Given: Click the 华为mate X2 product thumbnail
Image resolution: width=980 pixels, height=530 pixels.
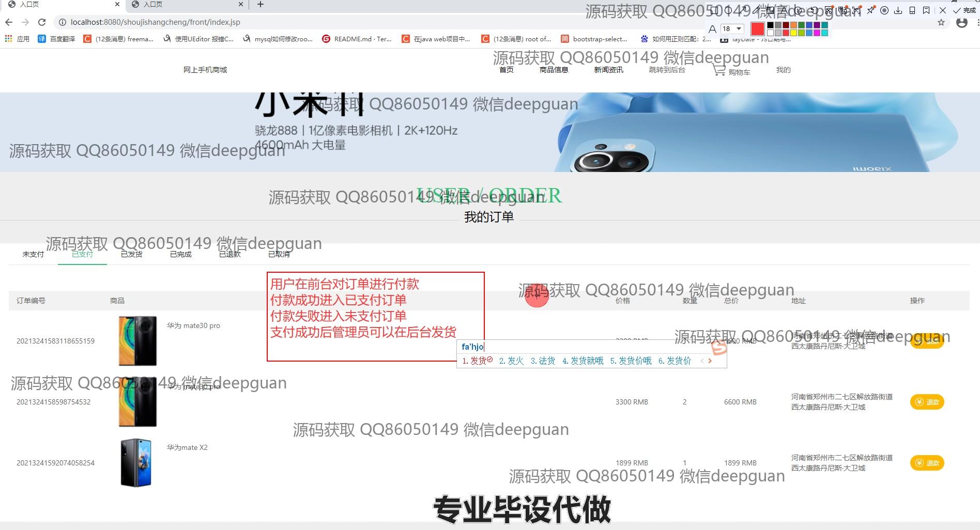Looking at the screenshot, I should click(x=136, y=463).
